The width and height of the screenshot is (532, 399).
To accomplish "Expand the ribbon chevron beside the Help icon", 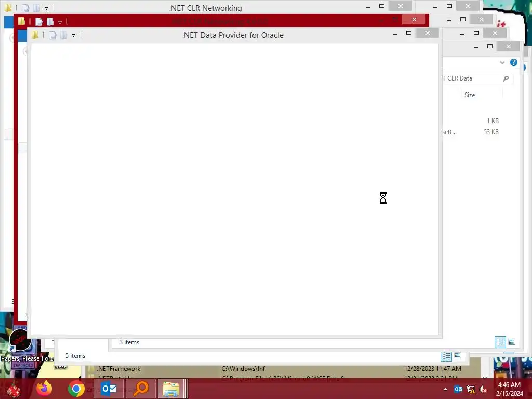I will tap(502, 62).
